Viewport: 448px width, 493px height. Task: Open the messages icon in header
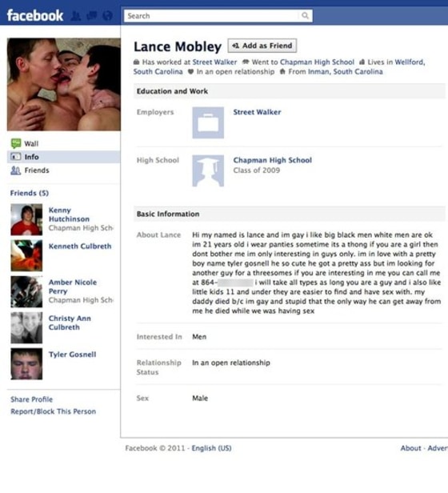pyautogui.click(x=92, y=15)
